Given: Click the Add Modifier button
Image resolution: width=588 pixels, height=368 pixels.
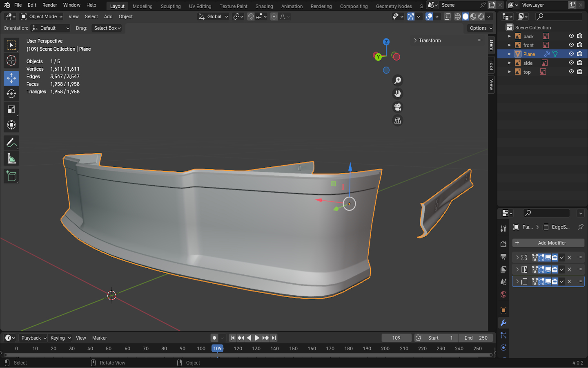Looking at the screenshot, I should click(x=548, y=243).
